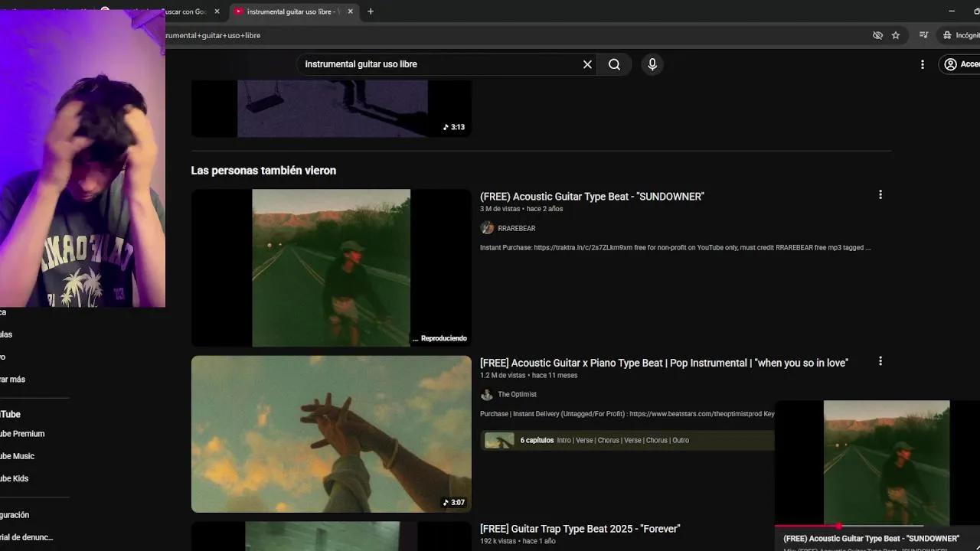This screenshot has height=551, width=980.
Task: Click 1.2 M de vistas • hace 11 meses text
Action: point(528,375)
